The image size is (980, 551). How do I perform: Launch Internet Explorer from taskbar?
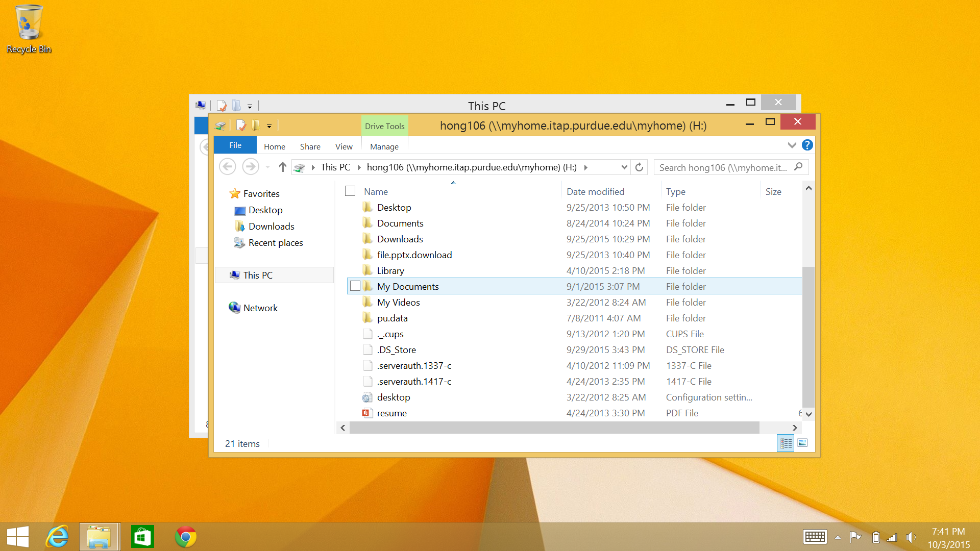[x=57, y=537]
